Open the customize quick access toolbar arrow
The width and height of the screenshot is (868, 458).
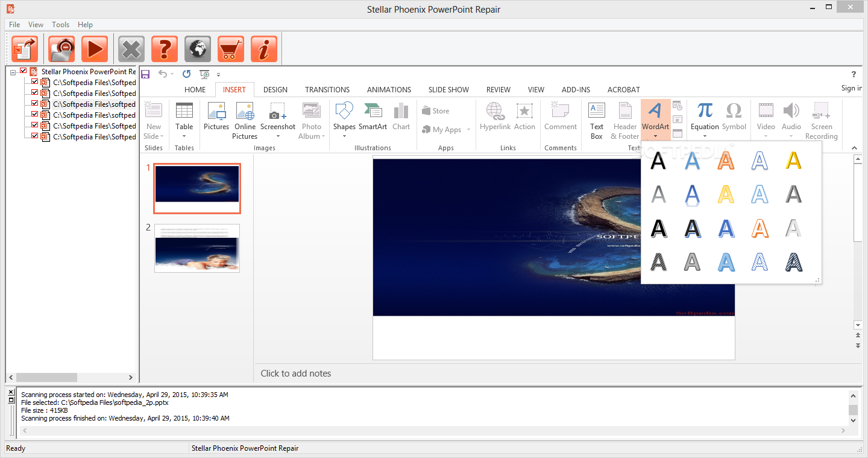[x=219, y=75]
